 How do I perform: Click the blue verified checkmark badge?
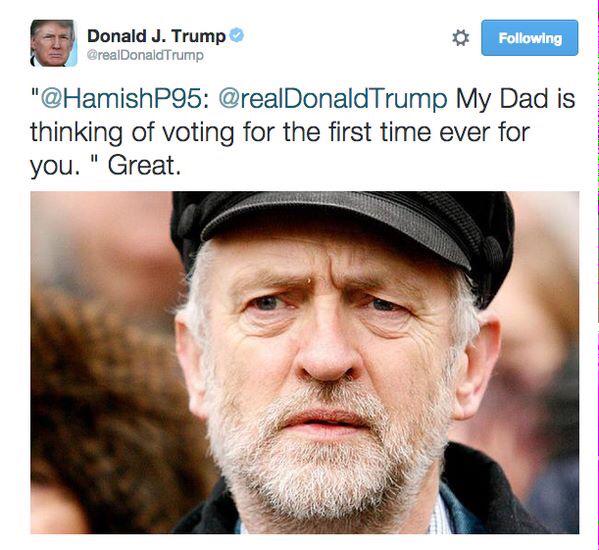(x=237, y=36)
